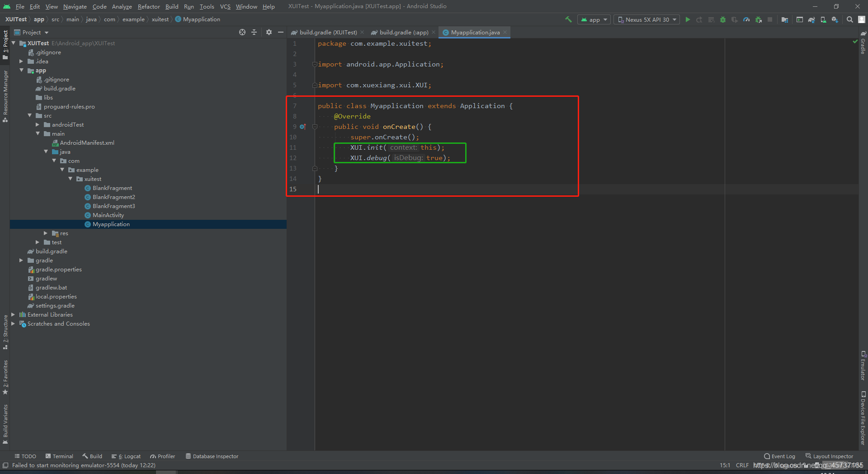The width and height of the screenshot is (868, 474).
Task: Click the Debug app bug icon
Action: point(723,19)
